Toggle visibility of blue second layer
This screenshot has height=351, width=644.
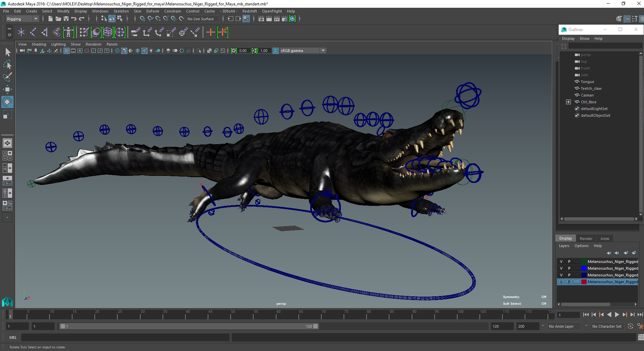pos(561,268)
